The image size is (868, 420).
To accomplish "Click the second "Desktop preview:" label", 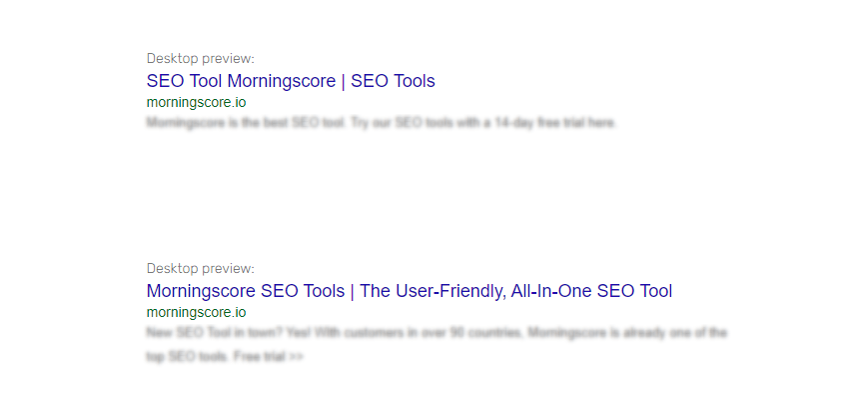I will 200,268.
